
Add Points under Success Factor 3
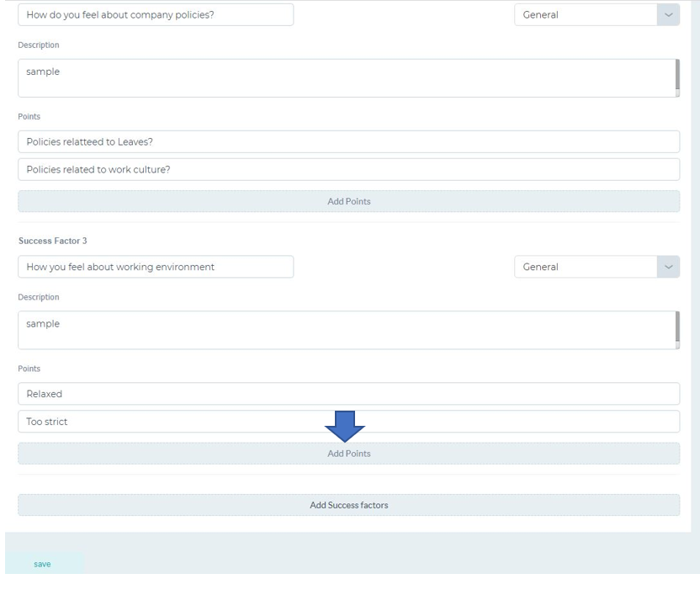348,454
